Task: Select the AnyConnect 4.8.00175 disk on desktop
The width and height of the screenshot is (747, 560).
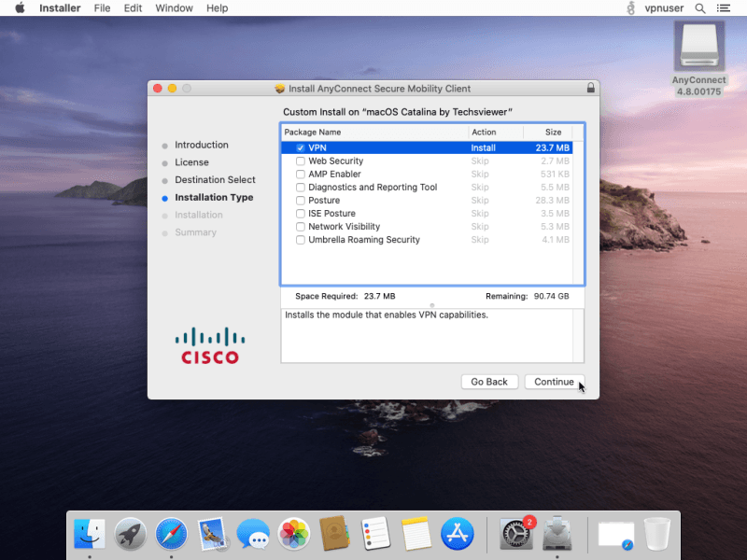Action: (698, 59)
